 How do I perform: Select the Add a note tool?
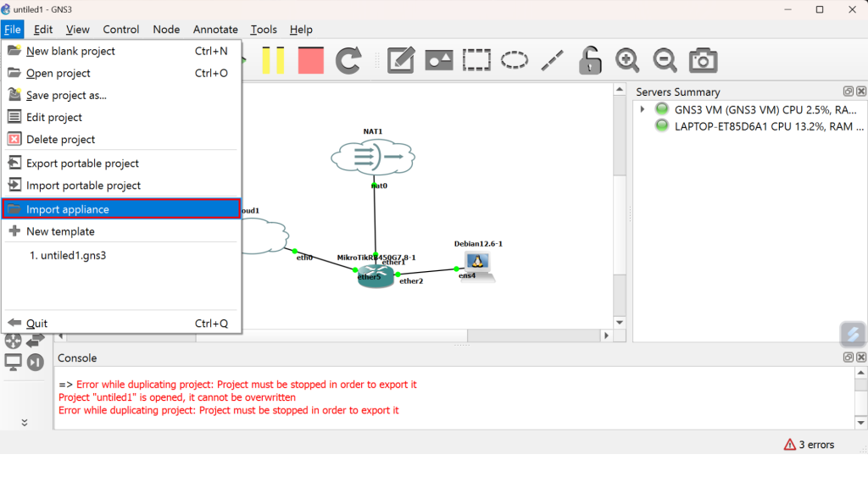click(401, 60)
